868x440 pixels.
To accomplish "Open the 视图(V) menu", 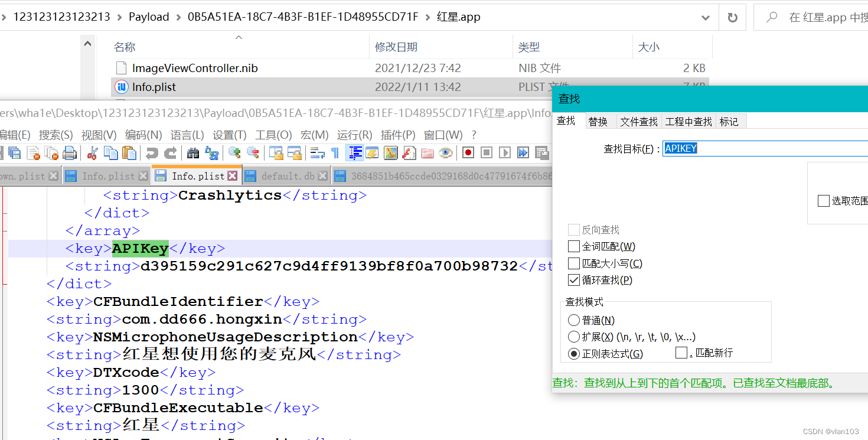I will pyautogui.click(x=99, y=135).
